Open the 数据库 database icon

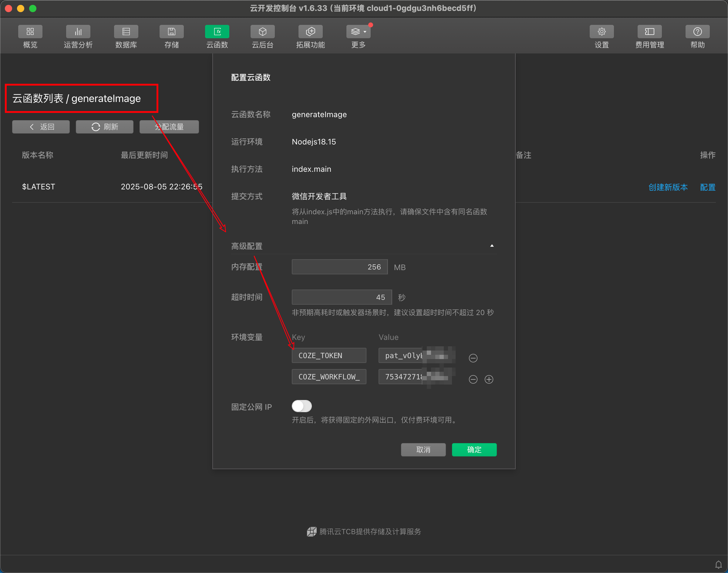click(x=126, y=32)
